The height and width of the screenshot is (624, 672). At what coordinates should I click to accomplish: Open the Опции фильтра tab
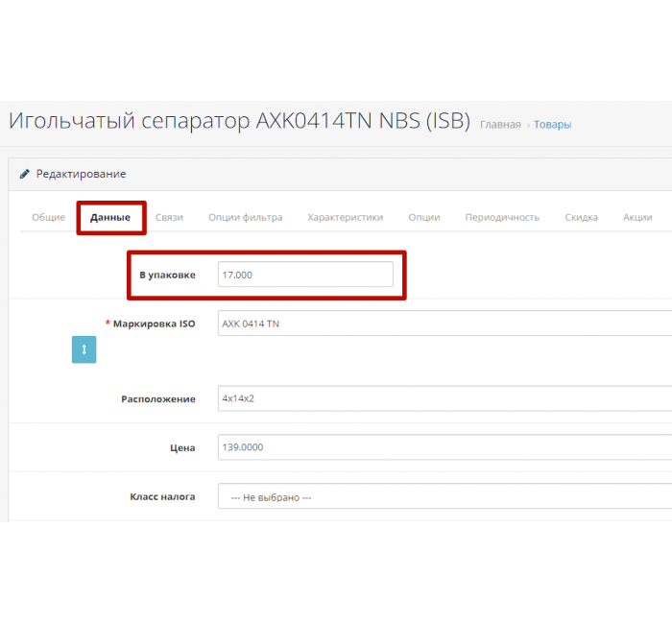click(246, 217)
